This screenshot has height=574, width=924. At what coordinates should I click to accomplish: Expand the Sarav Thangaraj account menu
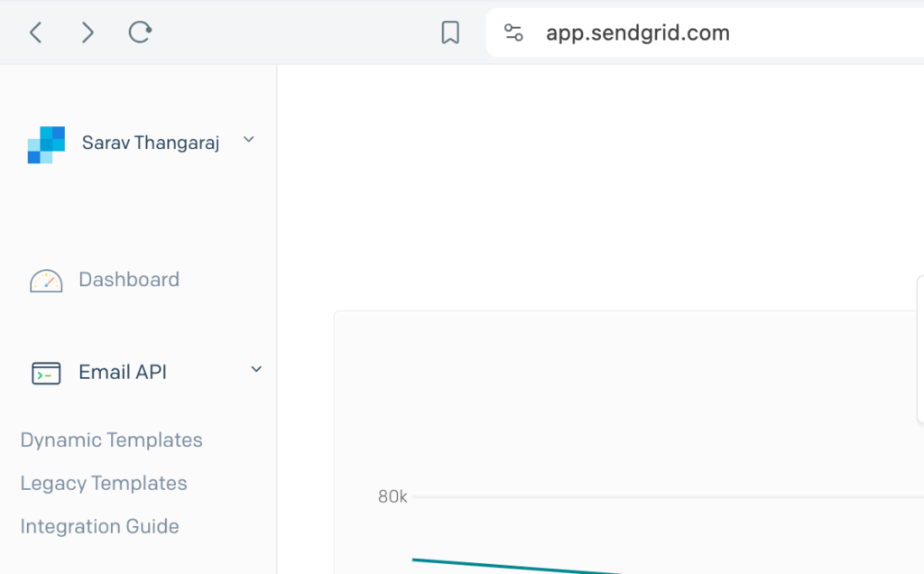point(248,140)
